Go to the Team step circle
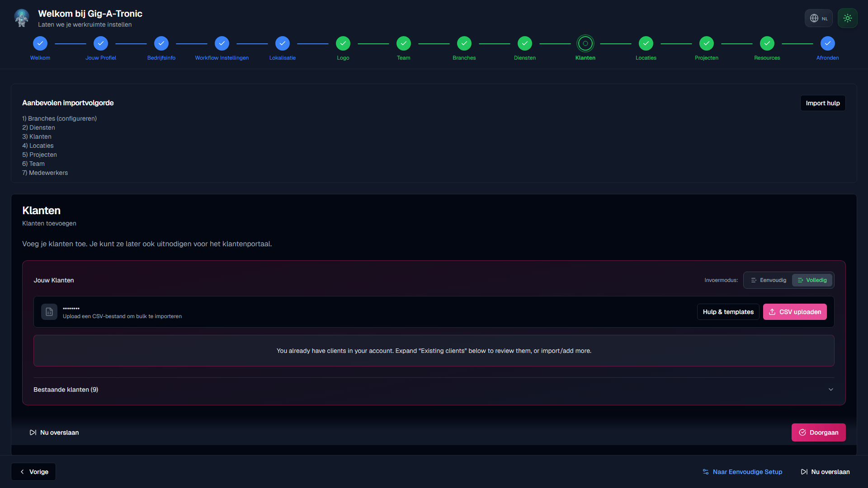The image size is (868, 488). (404, 43)
